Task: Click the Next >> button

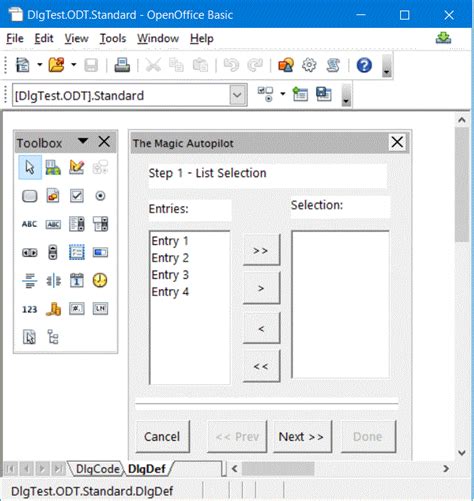Action: [302, 437]
